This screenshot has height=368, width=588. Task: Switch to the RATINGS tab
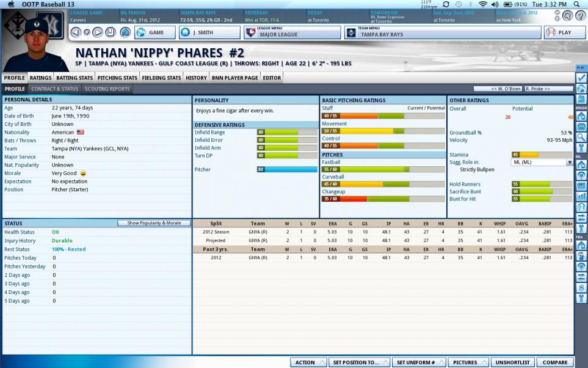[x=40, y=78]
